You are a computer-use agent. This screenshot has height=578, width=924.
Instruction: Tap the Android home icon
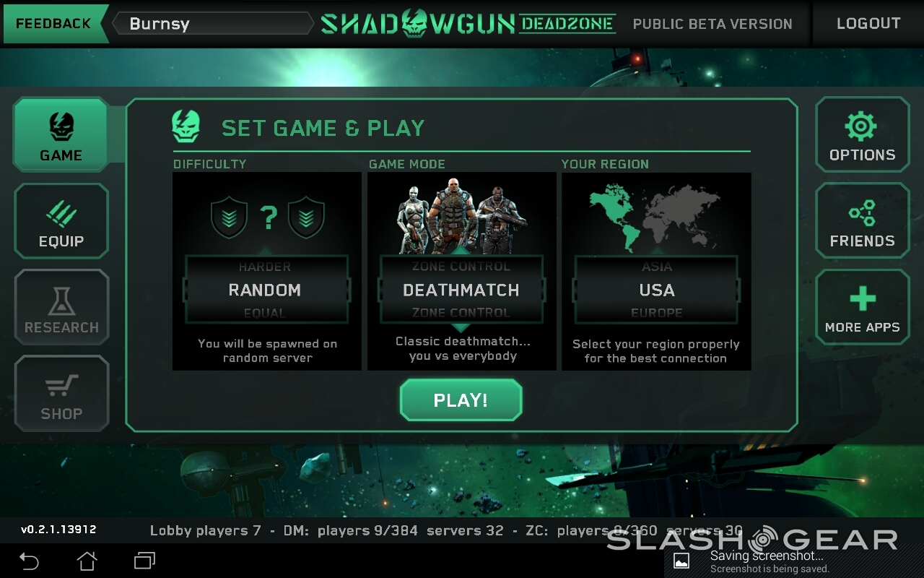click(x=87, y=560)
